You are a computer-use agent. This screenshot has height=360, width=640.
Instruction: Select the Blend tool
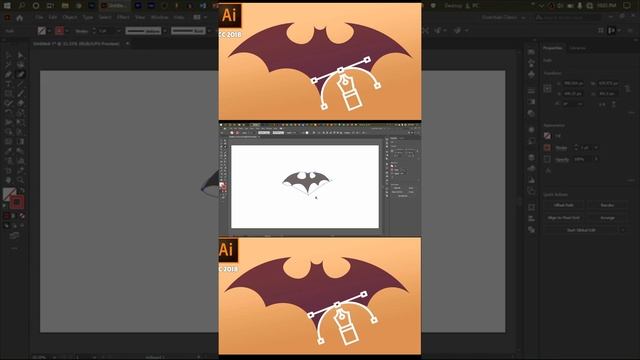point(20,151)
